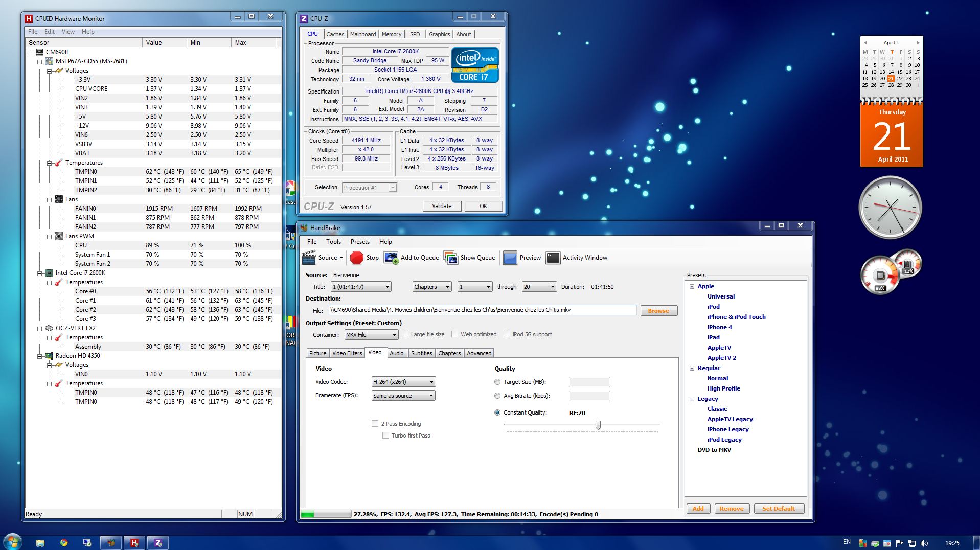The height and width of the screenshot is (550, 980).
Task: Open the Tools menu in HandBrake
Action: pos(333,242)
